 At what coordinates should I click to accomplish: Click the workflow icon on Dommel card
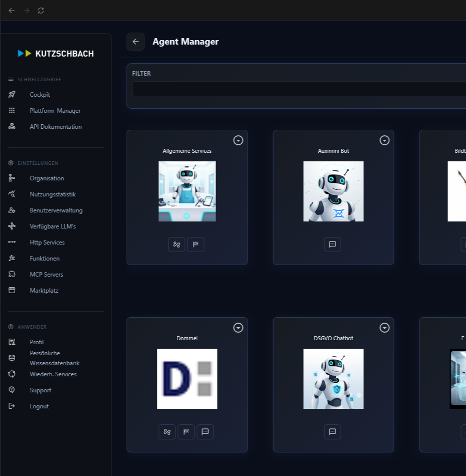click(x=167, y=432)
